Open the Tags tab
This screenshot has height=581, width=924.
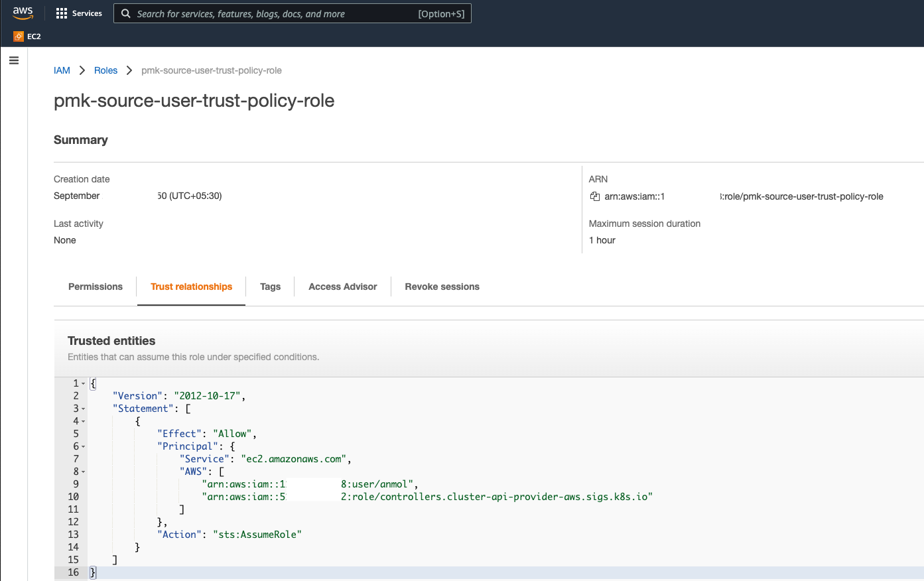[270, 287]
